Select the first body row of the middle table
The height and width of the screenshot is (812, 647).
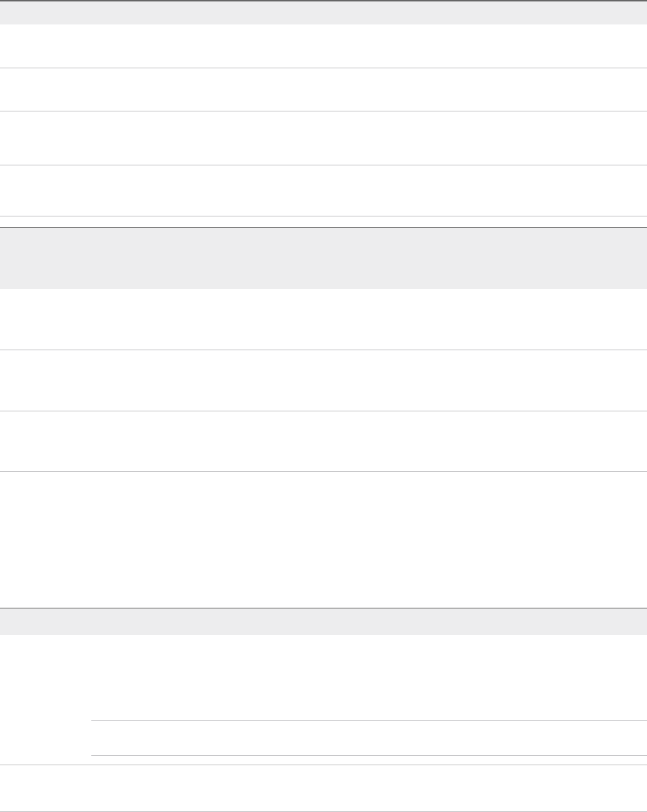coord(323,319)
